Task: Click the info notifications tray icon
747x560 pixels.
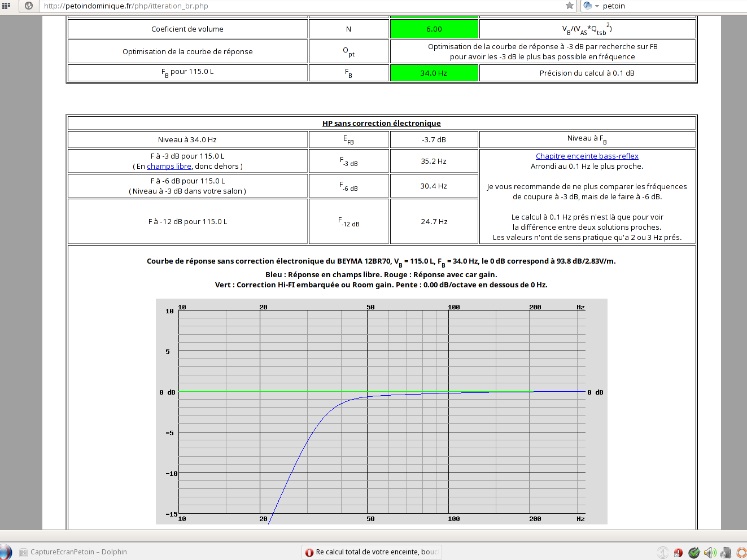Action: click(663, 553)
